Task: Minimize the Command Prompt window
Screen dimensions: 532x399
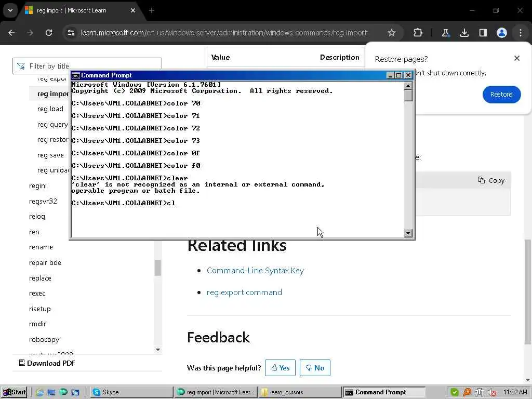Action: pos(390,75)
